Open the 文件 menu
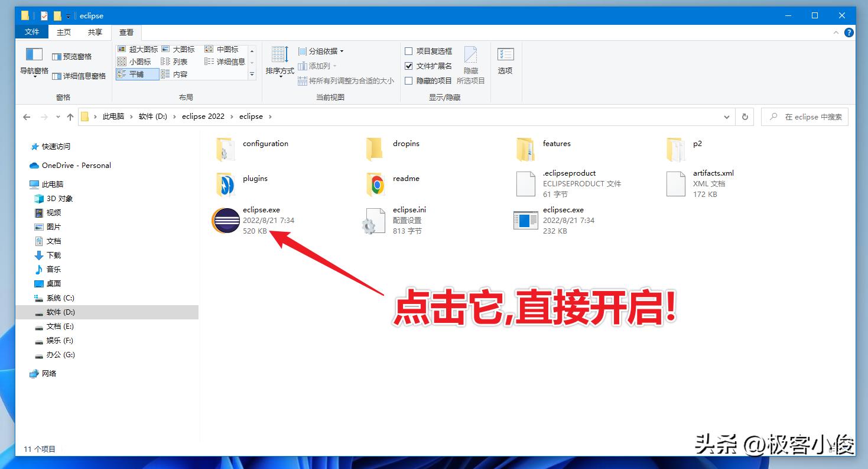Viewport: 868px width, 469px height. pos(31,33)
